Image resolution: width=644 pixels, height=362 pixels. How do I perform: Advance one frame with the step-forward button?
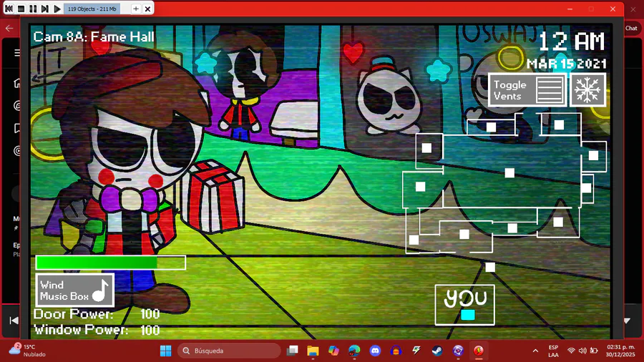tap(45, 9)
